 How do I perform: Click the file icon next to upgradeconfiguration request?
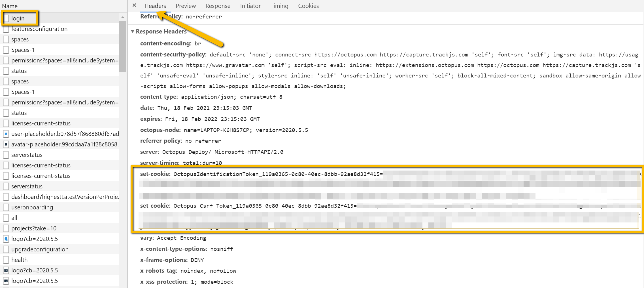[x=6, y=249]
